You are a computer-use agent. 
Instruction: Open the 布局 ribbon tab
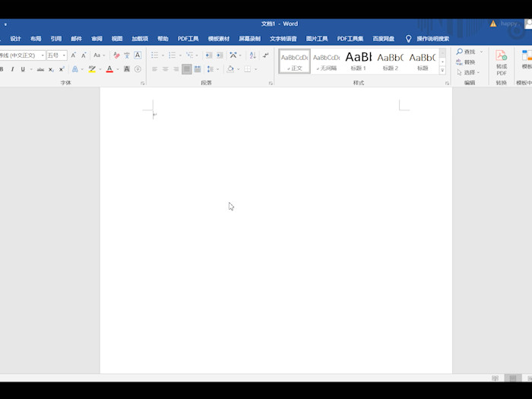tap(36, 39)
